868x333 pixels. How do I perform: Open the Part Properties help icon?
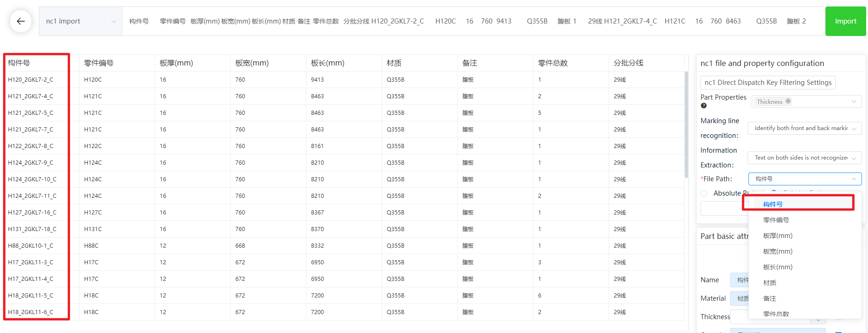(x=704, y=106)
